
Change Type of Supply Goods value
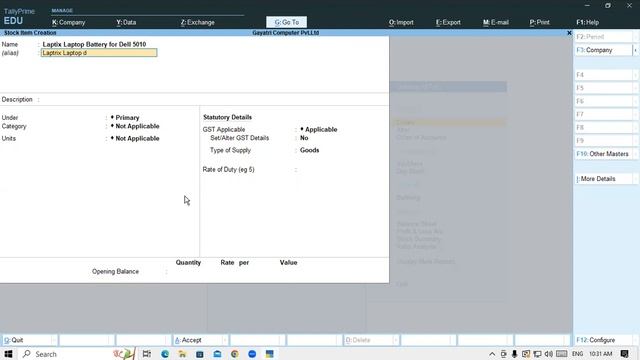(x=309, y=150)
